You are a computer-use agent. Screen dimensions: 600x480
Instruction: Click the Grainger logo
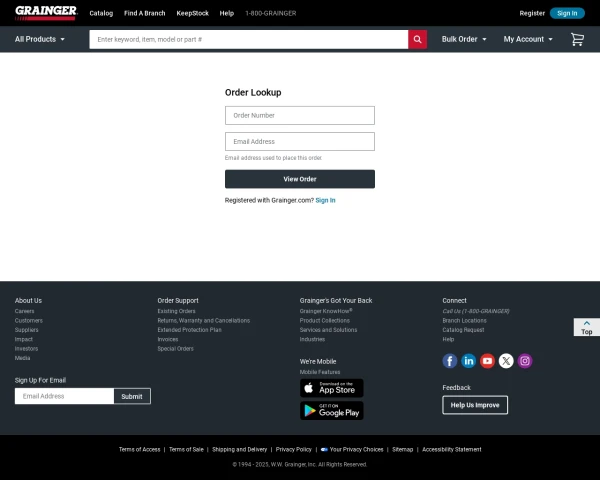pyautogui.click(x=45, y=13)
